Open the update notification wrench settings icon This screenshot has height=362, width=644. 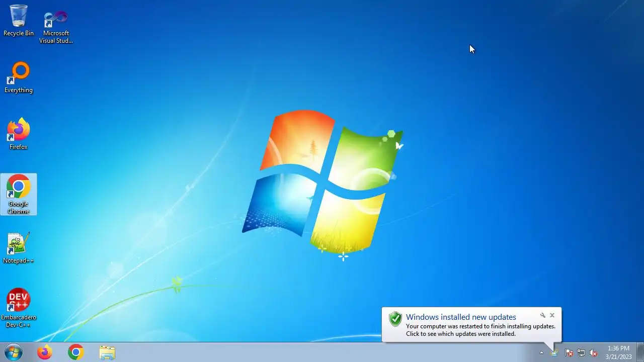[542, 316]
